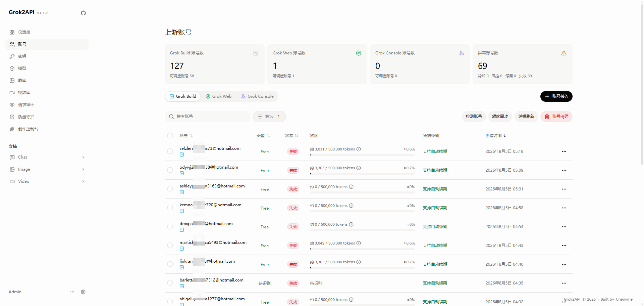Switch to the Grok Console tab
Screen dimensions: 644x306
point(257,96)
